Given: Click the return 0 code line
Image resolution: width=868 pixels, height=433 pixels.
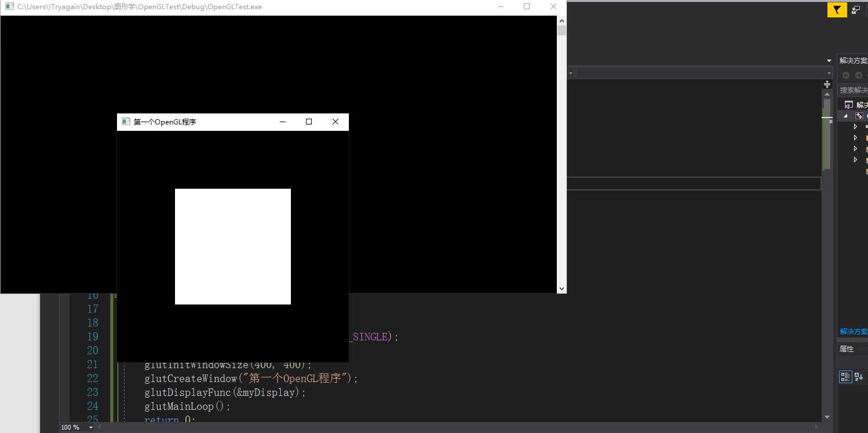Looking at the screenshot, I should 170,419.
